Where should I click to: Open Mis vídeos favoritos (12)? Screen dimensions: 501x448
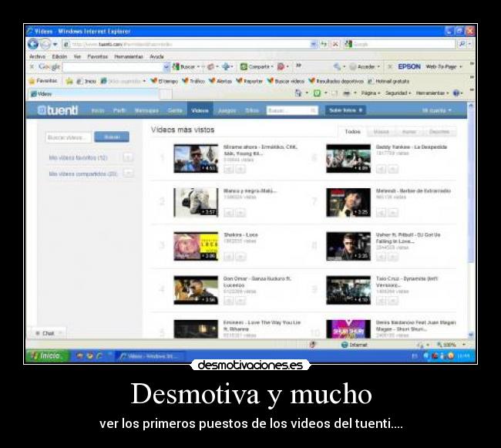click(79, 157)
